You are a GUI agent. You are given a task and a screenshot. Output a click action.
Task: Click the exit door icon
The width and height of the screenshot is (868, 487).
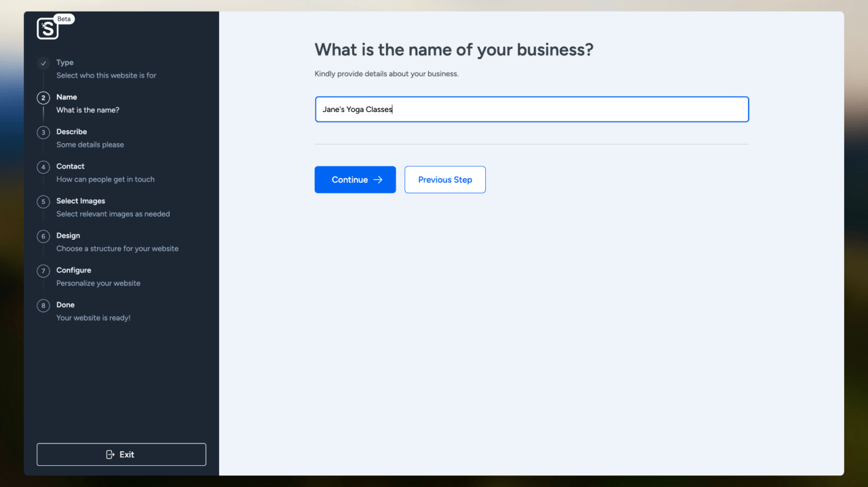pyautogui.click(x=111, y=454)
